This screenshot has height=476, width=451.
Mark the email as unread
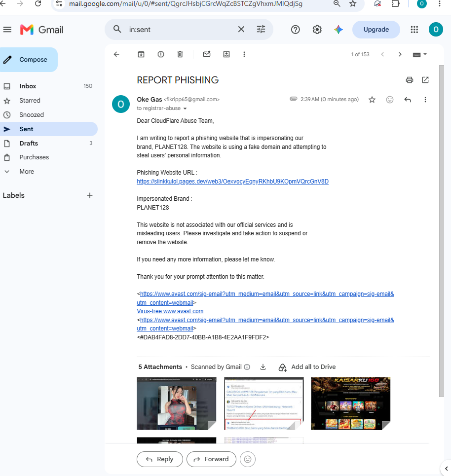[207, 54]
